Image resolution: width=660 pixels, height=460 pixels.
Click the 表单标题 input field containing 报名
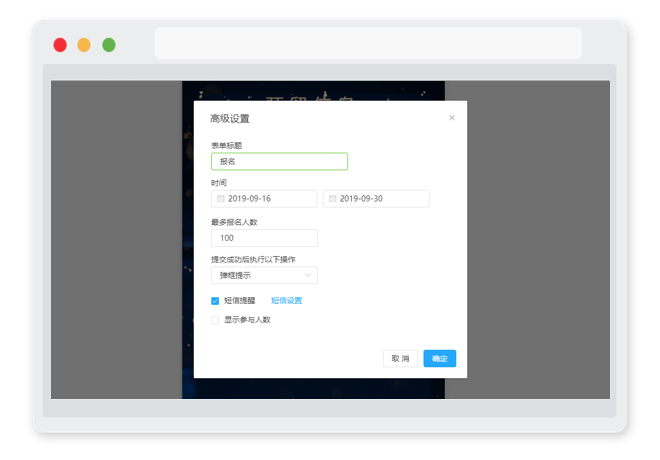[x=279, y=162]
